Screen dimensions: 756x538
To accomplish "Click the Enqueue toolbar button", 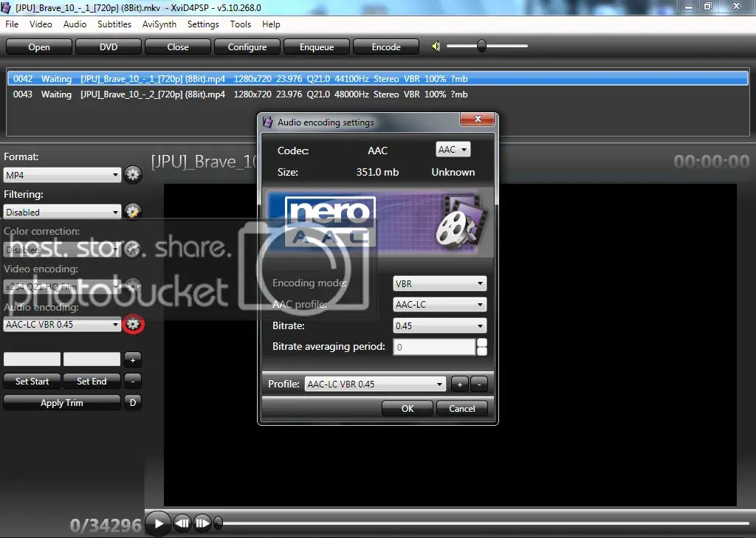I will [317, 46].
